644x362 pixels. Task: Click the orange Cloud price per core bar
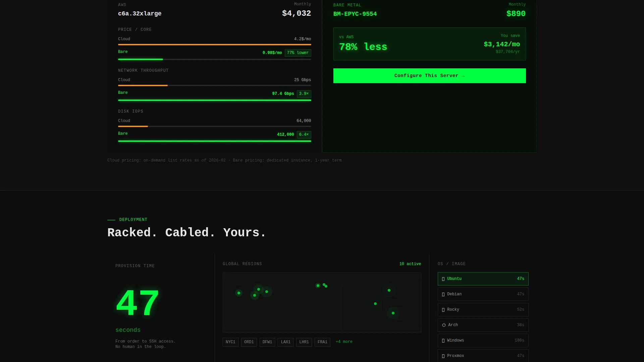pos(215,45)
